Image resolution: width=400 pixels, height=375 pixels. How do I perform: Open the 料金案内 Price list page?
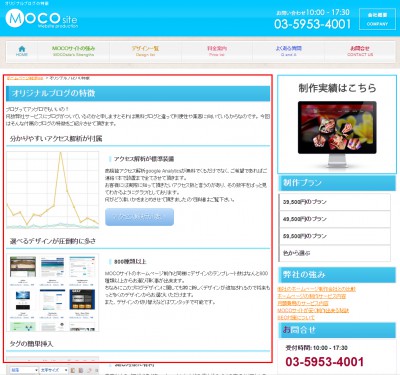[217, 51]
